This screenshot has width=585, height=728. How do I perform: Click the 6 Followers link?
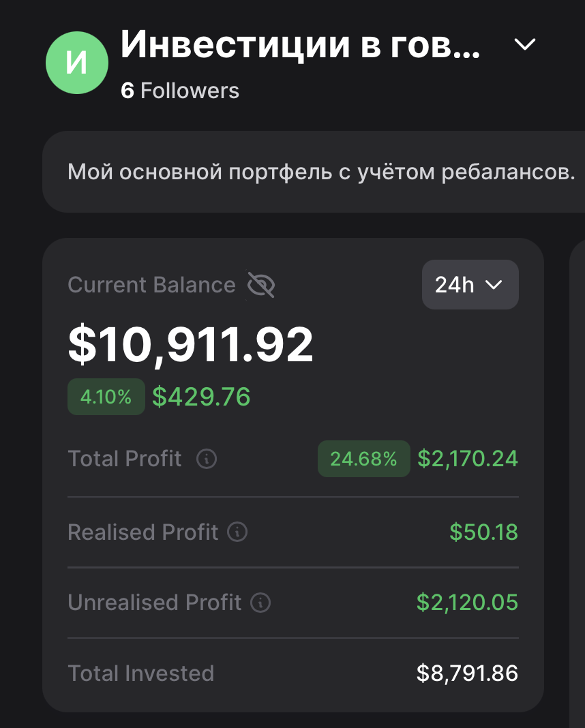pos(180,91)
